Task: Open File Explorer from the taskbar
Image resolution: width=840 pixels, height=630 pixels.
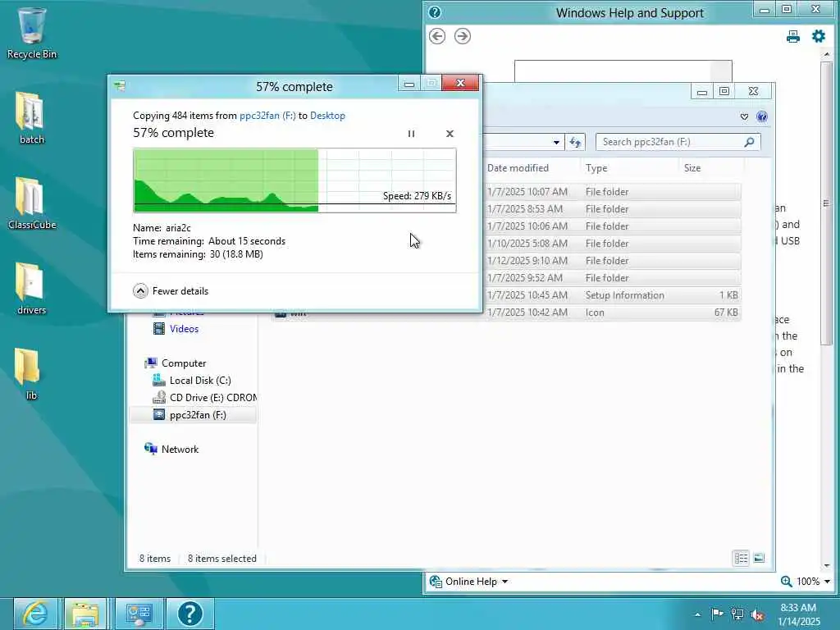Action: click(x=85, y=614)
